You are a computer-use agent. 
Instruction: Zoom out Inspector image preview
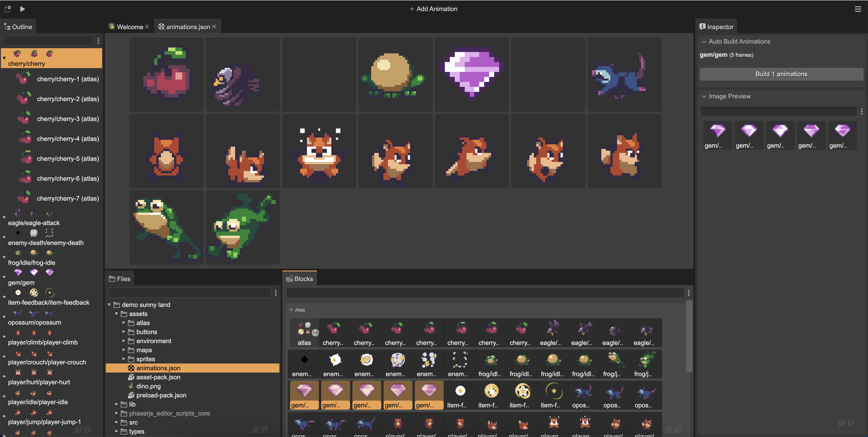[851, 423]
